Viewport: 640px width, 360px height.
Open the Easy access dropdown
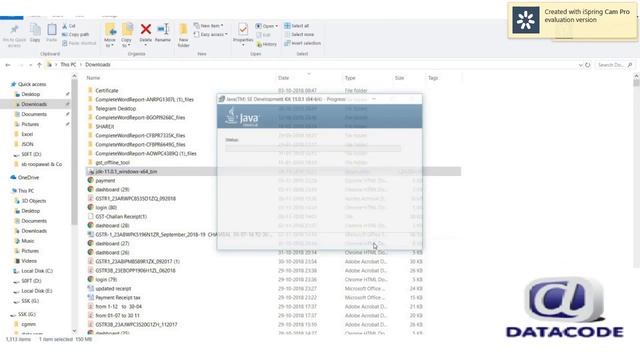click(211, 35)
